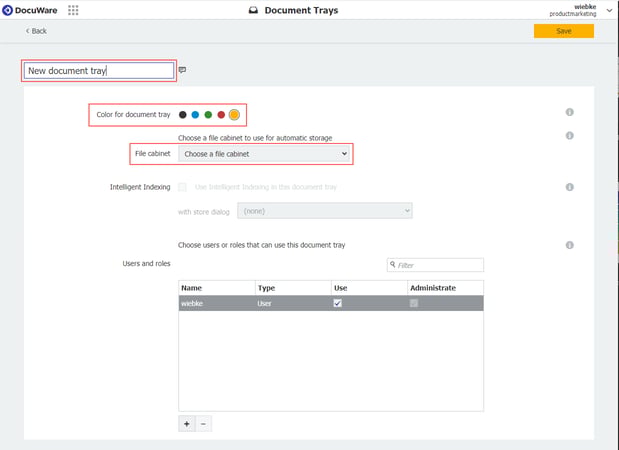The width and height of the screenshot is (619, 450).
Task: Open the Choose a file cabinet dropdown
Action: 265,154
